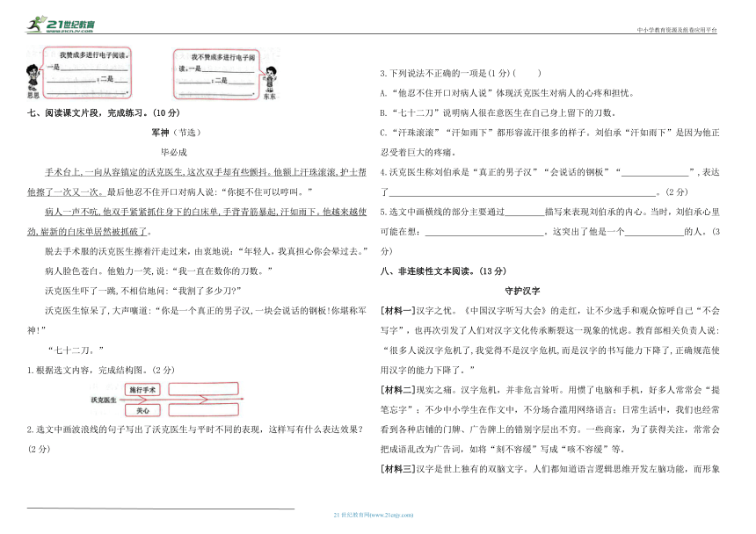
Task: Choose option B “七十二刀”说明病人
Action: click(x=498, y=112)
